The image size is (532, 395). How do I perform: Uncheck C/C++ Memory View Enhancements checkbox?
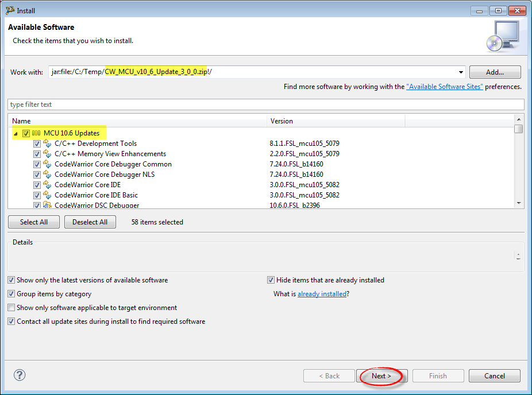click(x=37, y=154)
